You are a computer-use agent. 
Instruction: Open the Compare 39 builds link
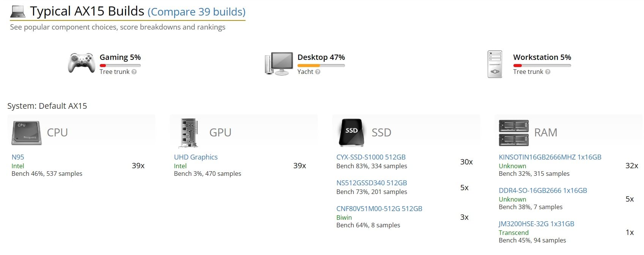pos(197,12)
